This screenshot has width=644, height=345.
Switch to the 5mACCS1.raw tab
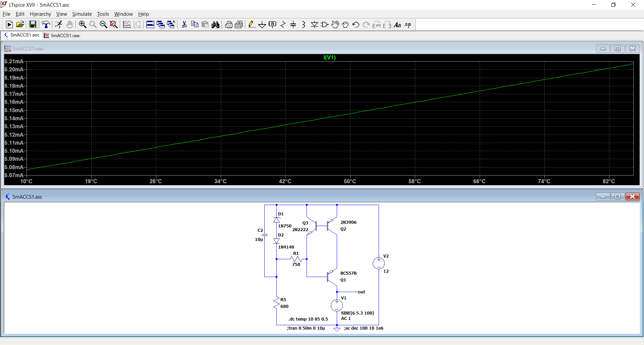click(x=62, y=36)
